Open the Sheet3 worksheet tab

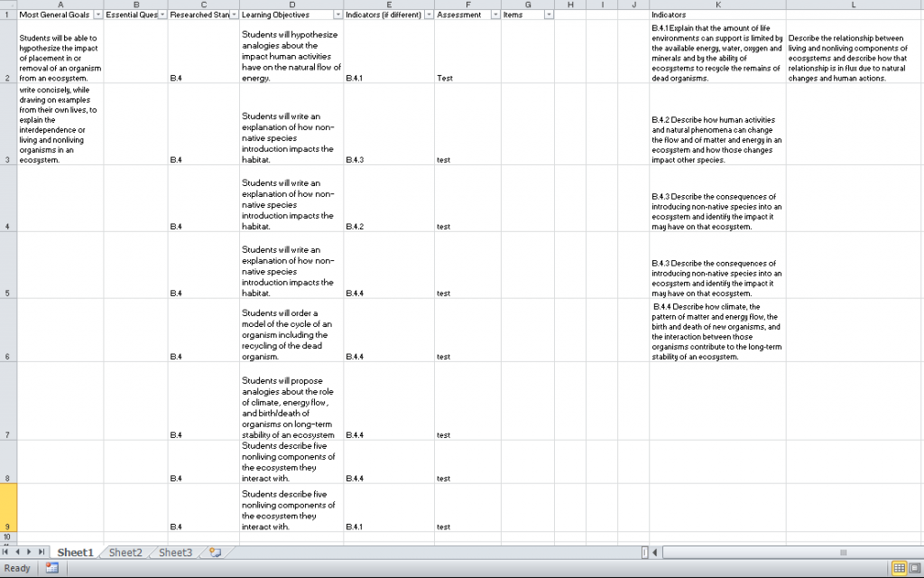[x=175, y=553]
